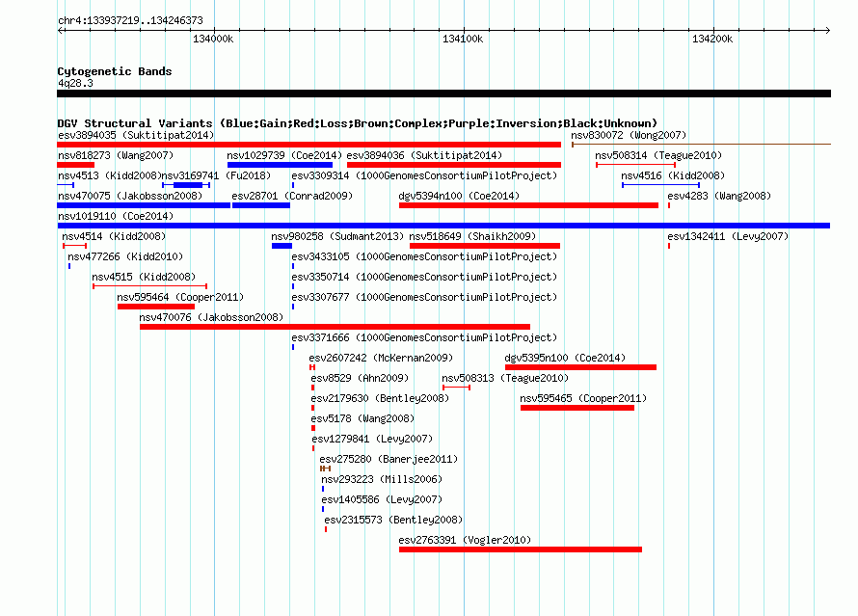Select the blue bar under nsv470075 (Jakobsson2008)
Image resolution: width=858 pixels, height=616 pixels.
[x=144, y=205]
